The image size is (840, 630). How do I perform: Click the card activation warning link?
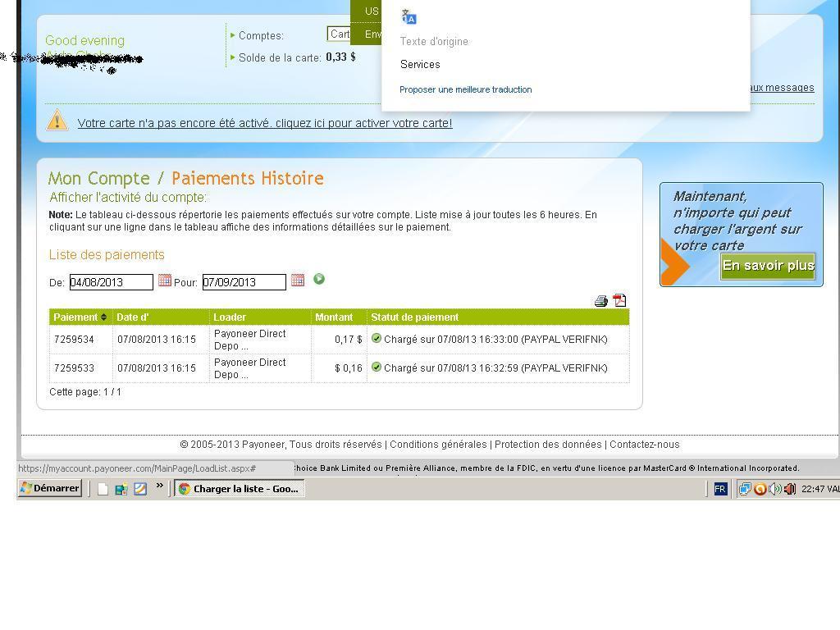[x=265, y=123]
